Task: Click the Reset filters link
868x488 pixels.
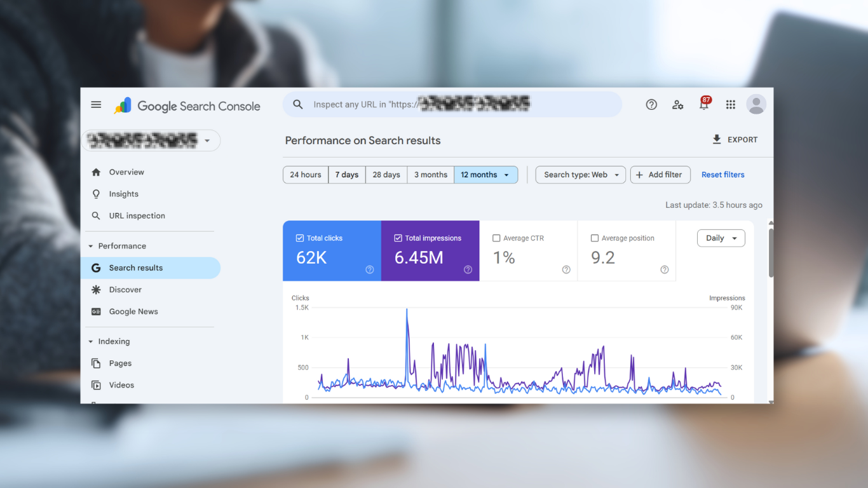Action: (722, 175)
